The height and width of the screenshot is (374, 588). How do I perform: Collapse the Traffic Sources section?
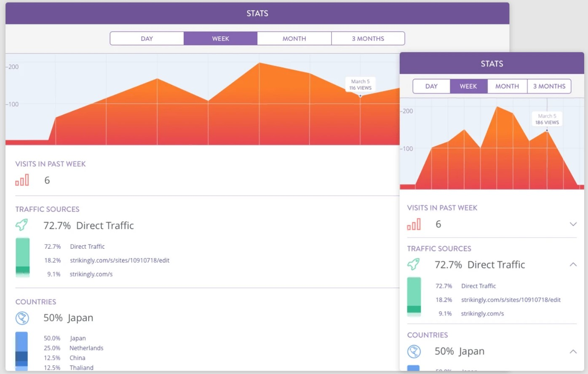pos(573,264)
